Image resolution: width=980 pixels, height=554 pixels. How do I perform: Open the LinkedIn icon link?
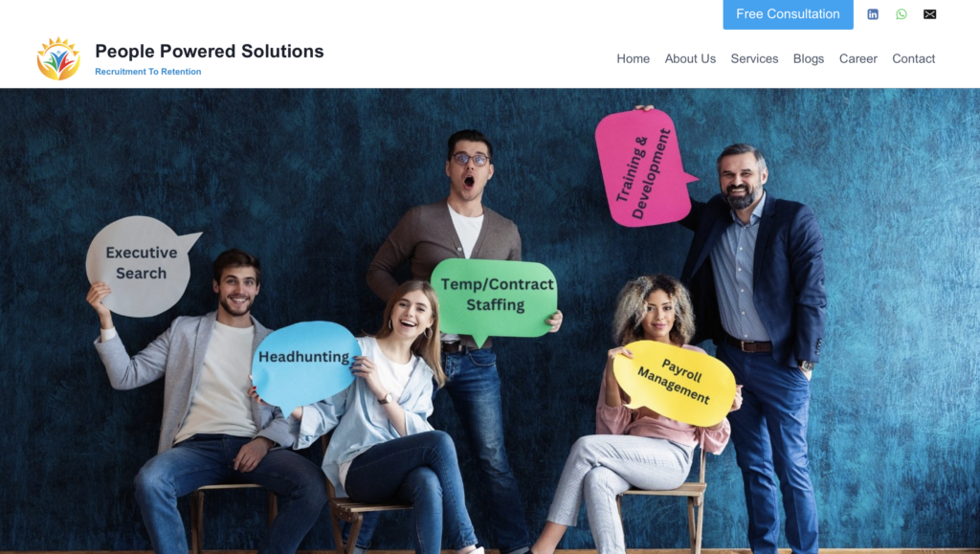click(873, 14)
